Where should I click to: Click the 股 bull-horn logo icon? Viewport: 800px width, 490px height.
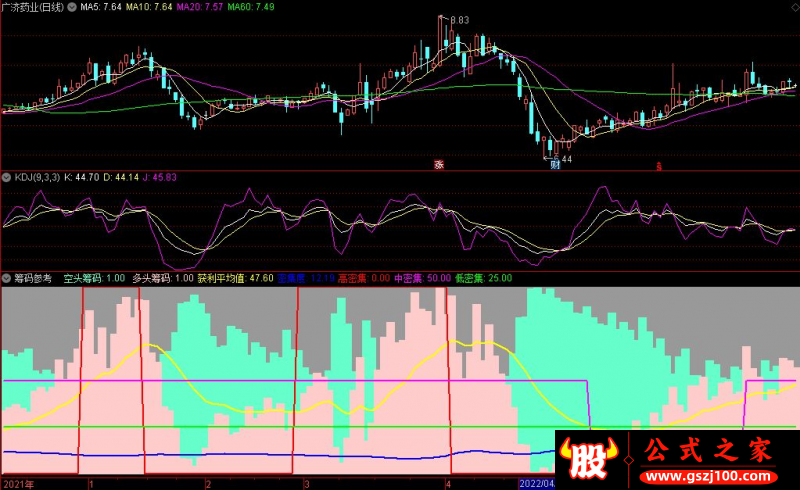(x=588, y=458)
